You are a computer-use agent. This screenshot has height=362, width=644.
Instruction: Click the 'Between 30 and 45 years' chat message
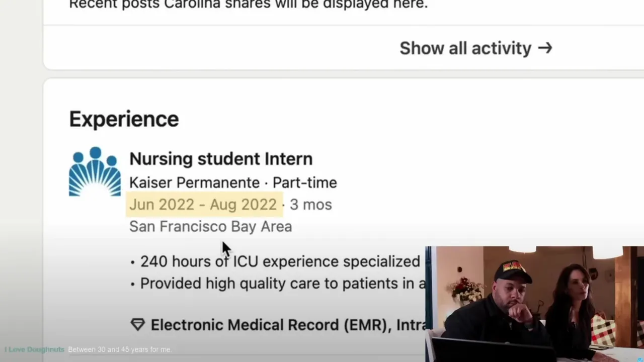(120, 349)
